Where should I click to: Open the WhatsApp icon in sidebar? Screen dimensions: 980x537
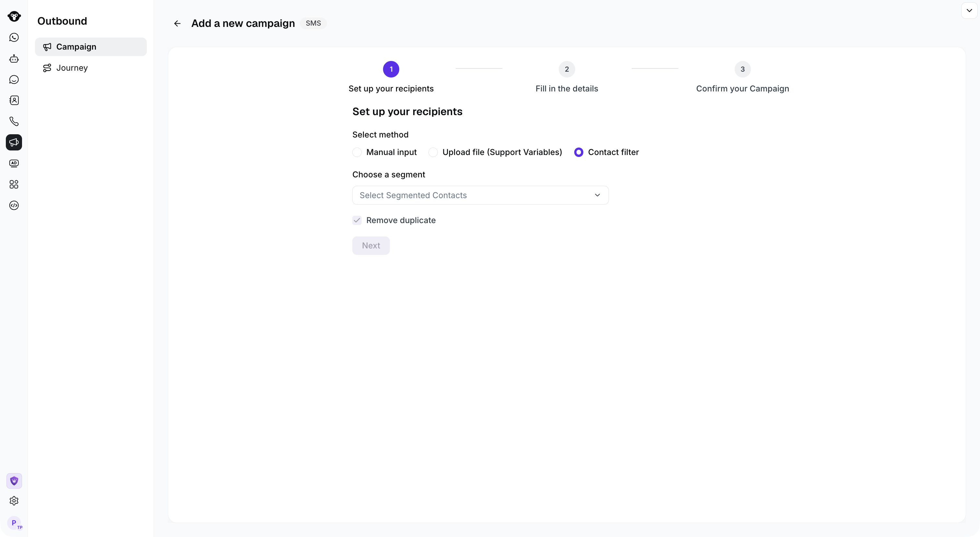[14, 37]
